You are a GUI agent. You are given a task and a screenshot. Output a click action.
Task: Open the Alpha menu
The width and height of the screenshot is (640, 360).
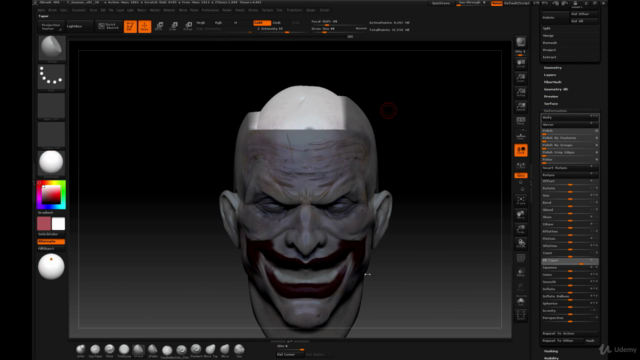[x=42, y=10]
